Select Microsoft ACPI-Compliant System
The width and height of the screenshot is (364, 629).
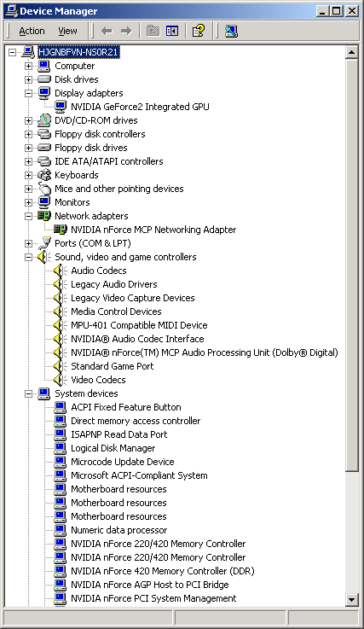point(139,475)
